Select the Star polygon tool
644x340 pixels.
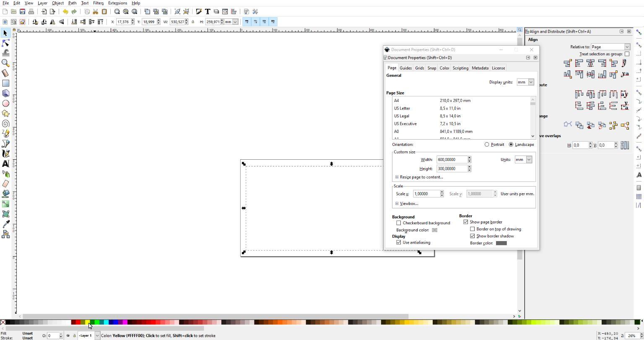click(x=5, y=113)
